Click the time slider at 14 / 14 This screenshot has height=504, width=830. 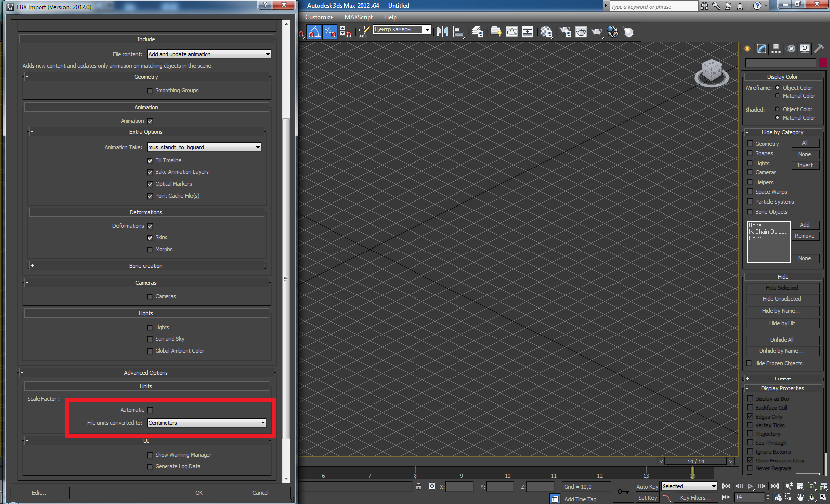pyautogui.click(x=696, y=462)
